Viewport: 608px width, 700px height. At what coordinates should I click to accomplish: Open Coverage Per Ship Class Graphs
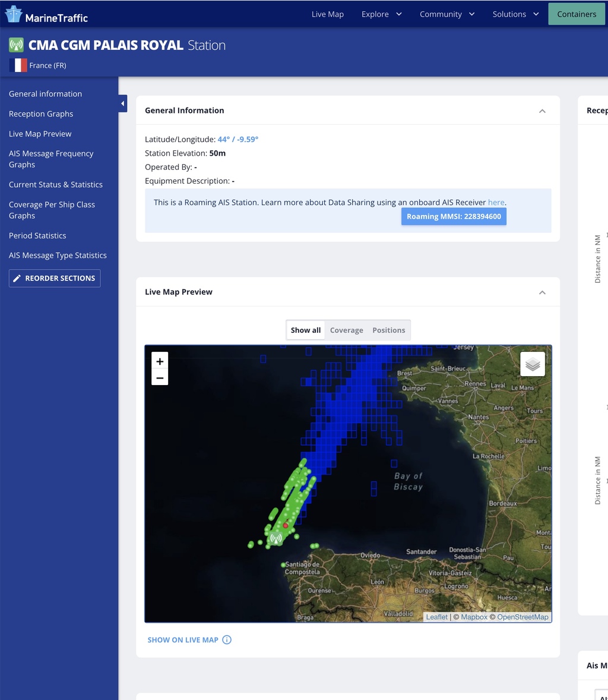click(x=52, y=210)
